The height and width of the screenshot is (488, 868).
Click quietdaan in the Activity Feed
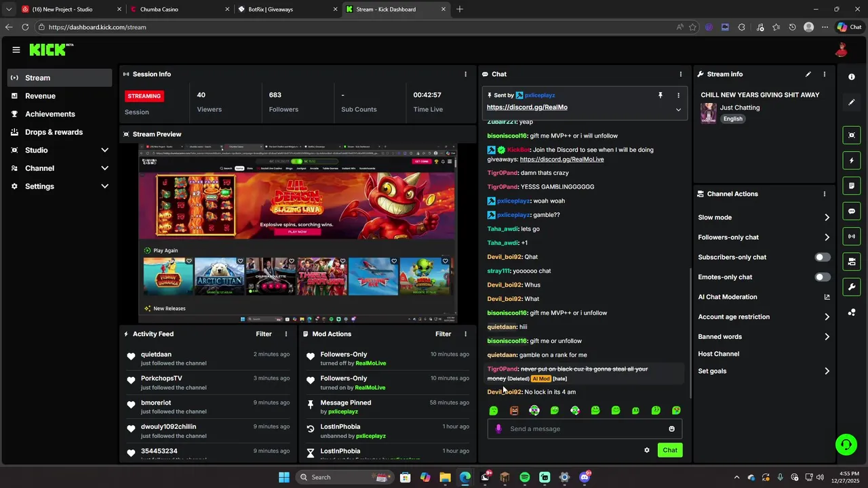(156, 354)
